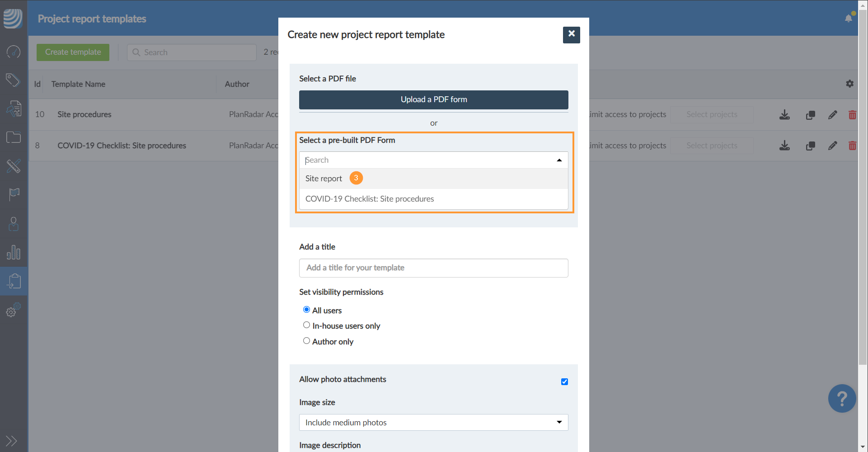Choose Site report from the list
The height and width of the screenshot is (452, 868).
click(x=324, y=179)
